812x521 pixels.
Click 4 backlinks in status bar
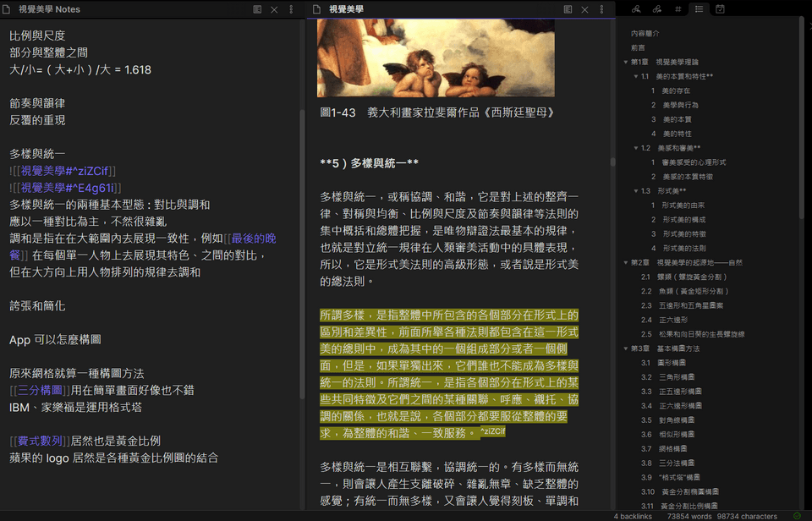click(x=634, y=515)
